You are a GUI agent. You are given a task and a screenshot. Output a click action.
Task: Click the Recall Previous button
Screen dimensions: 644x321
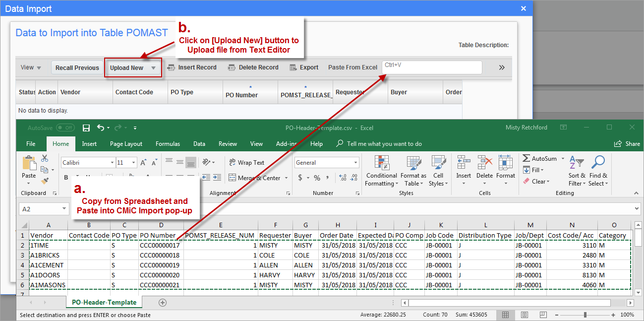(x=77, y=68)
